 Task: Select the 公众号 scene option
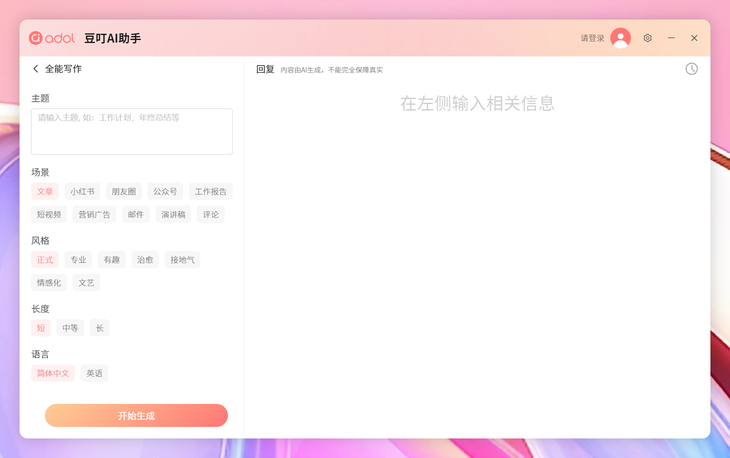[x=165, y=191]
